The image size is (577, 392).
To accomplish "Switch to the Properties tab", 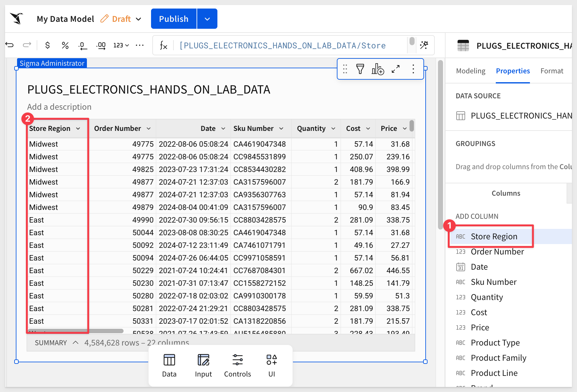I will pos(513,71).
